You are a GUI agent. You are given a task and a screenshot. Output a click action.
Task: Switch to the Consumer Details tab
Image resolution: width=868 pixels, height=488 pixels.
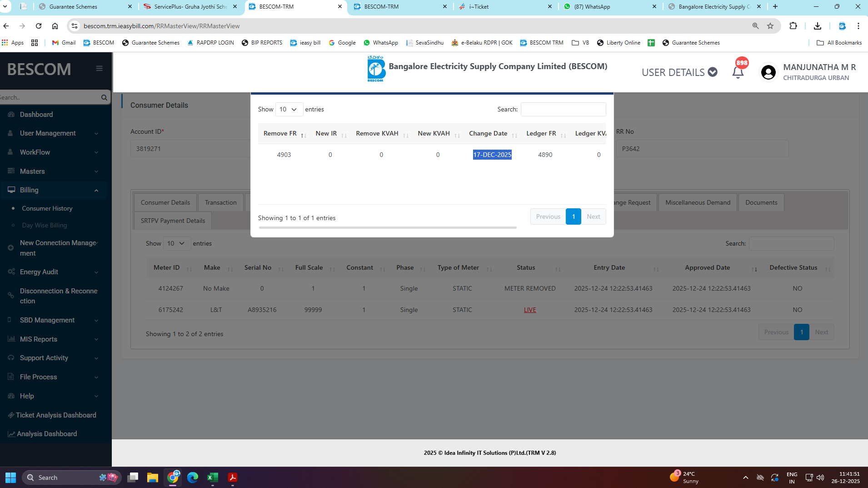pos(165,202)
